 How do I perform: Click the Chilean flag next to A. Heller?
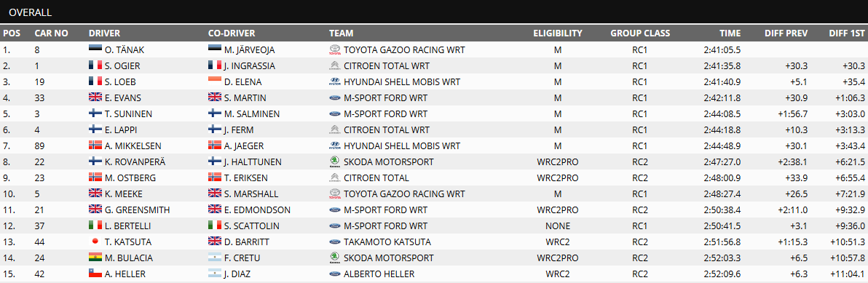pos(96,274)
